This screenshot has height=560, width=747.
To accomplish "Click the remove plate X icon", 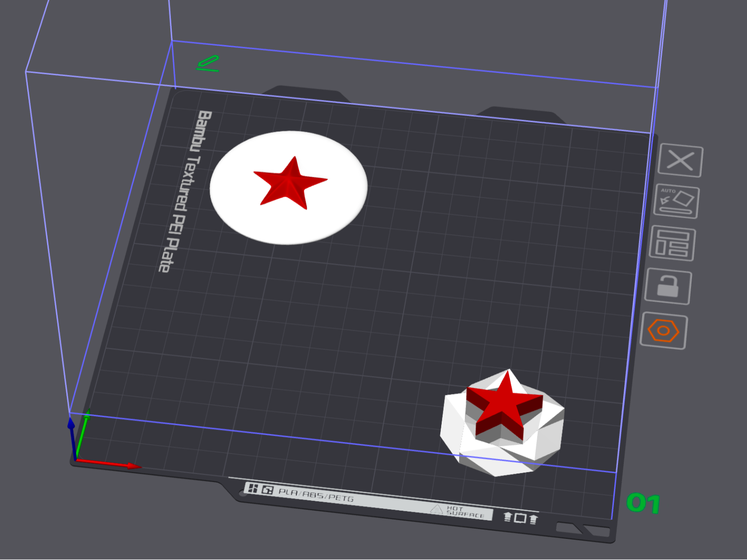I will [x=680, y=161].
